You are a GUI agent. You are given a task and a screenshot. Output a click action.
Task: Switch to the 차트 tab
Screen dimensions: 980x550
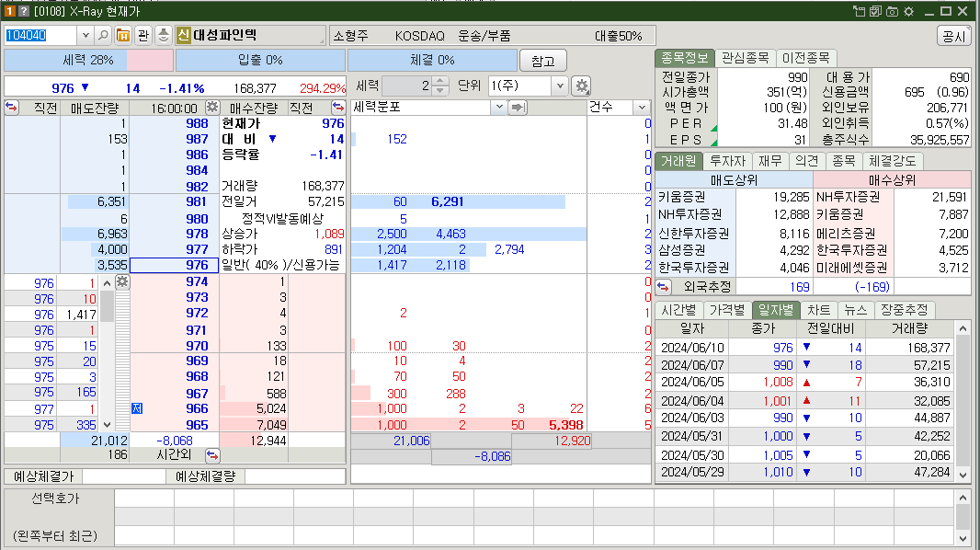tap(819, 310)
